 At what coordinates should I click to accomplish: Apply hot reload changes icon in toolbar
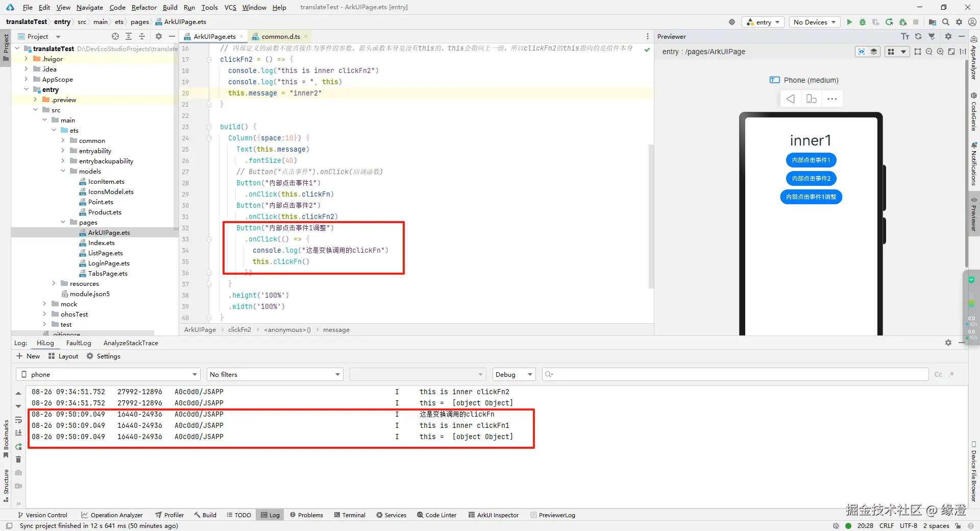point(889,22)
